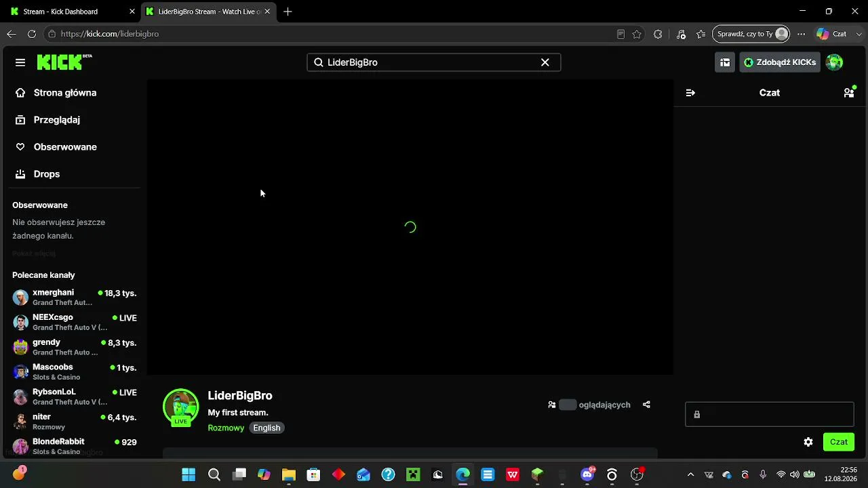
Task: Share the LiderBigBro stream
Action: coord(646,405)
